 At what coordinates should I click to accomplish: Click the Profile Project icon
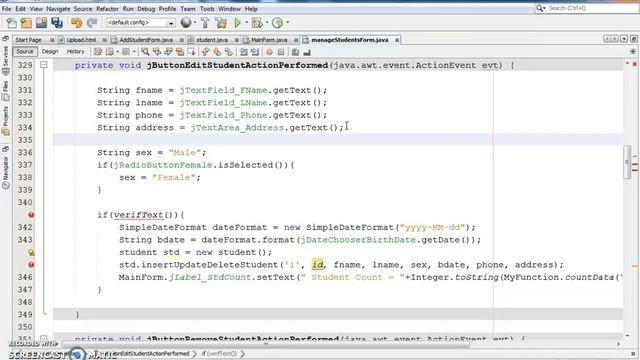coord(278,23)
